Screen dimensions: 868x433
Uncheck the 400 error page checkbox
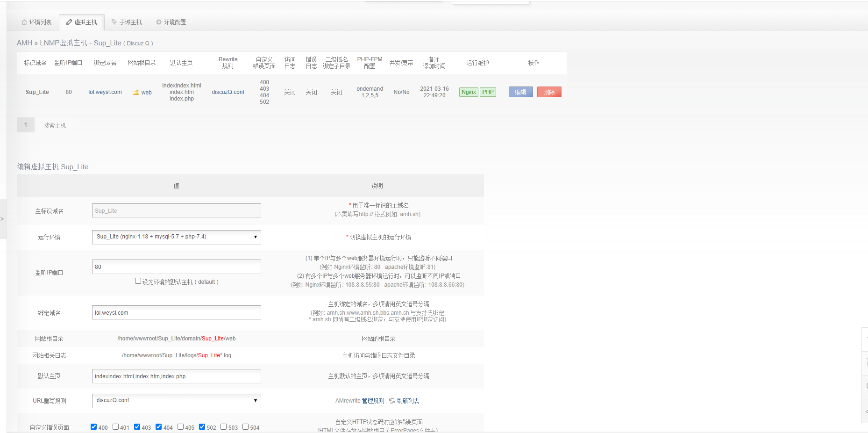click(x=94, y=426)
